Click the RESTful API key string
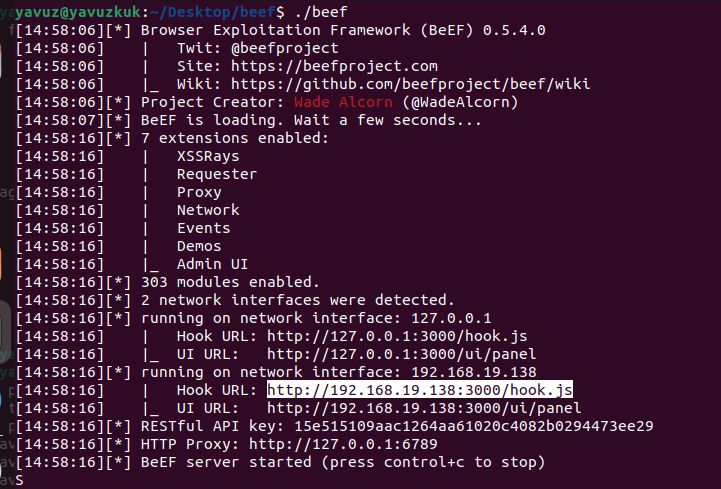The image size is (721, 489). [474, 426]
